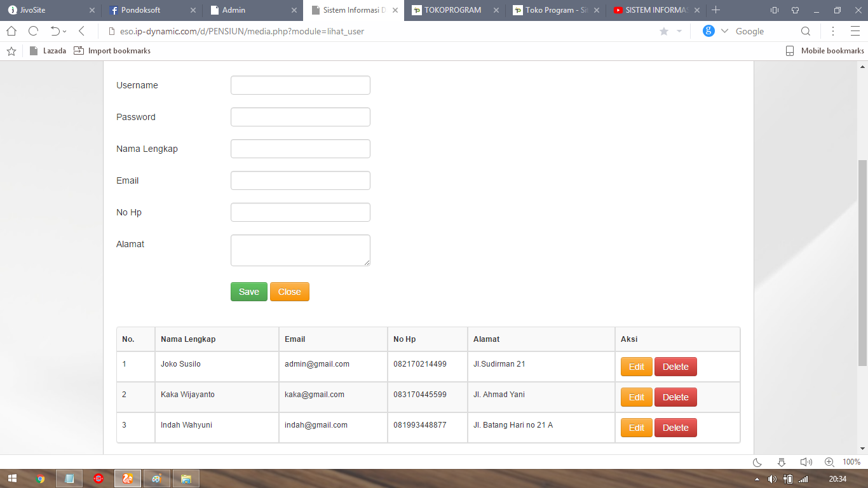Click the zoom magnifier plus icon
868x488 pixels.
(829, 462)
